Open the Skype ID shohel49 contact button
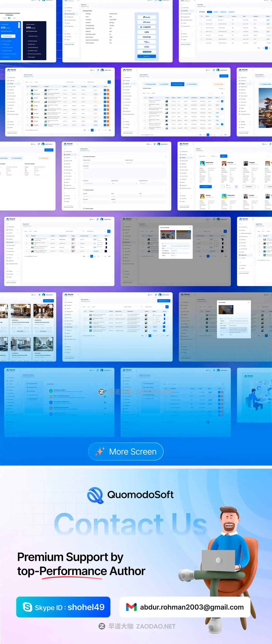272x644 pixels. coord(63,607)
